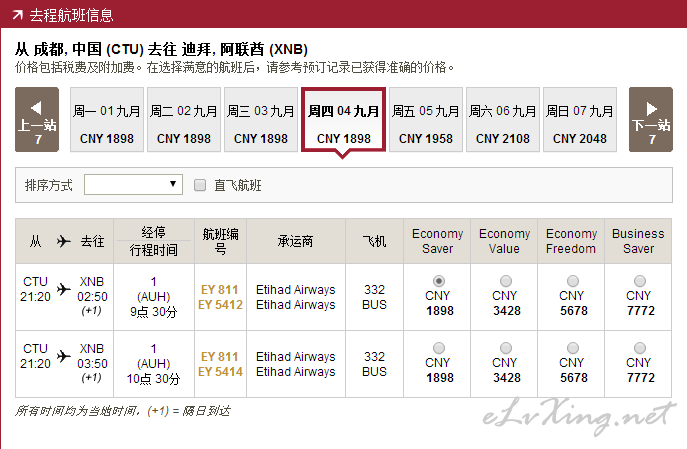This screenshot has height=449, width=687.
Task: Open the 排序方式 sort dropdown
Action: click(133, 184)
